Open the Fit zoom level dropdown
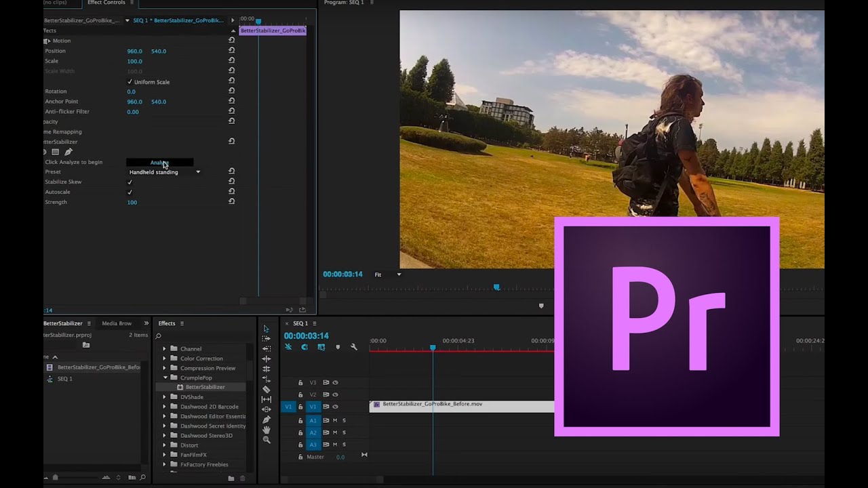Viewport: 868px width, 488px height. click(x=388, y=274)
